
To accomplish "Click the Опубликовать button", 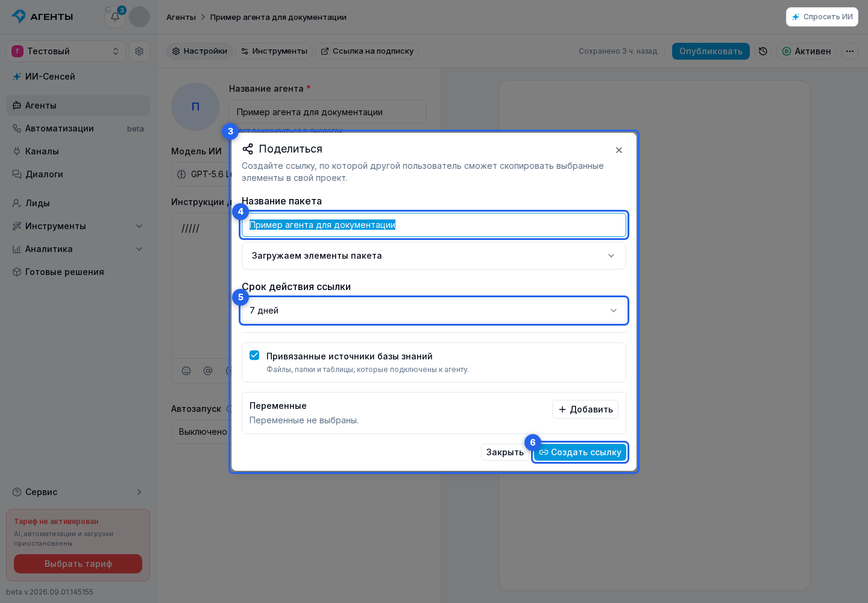I will click(711, 51).
